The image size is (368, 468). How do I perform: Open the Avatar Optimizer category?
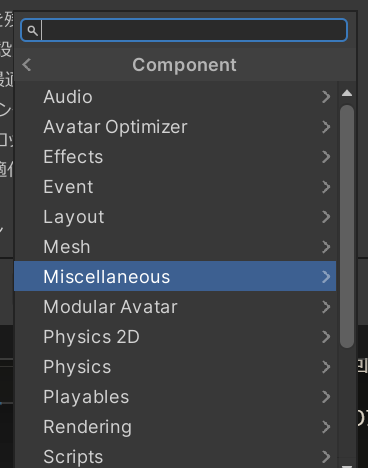tap(175, 127)
